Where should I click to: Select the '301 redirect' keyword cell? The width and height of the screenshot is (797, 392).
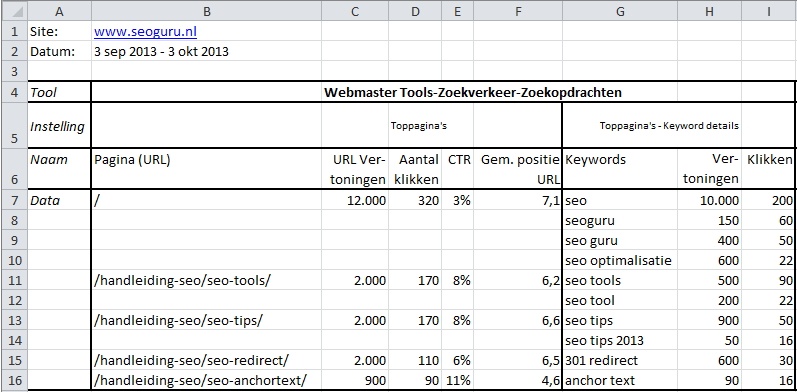620,360
